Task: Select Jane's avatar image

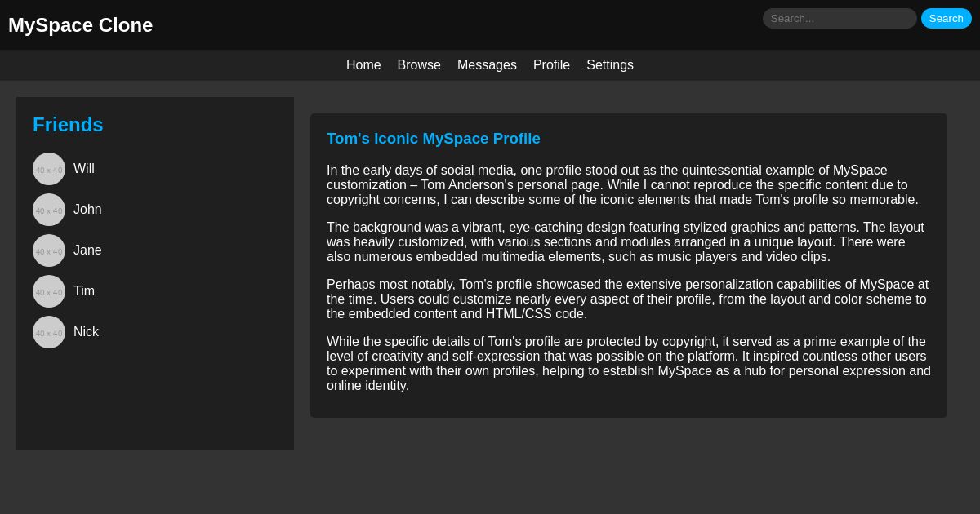Action: coord(49,250)
